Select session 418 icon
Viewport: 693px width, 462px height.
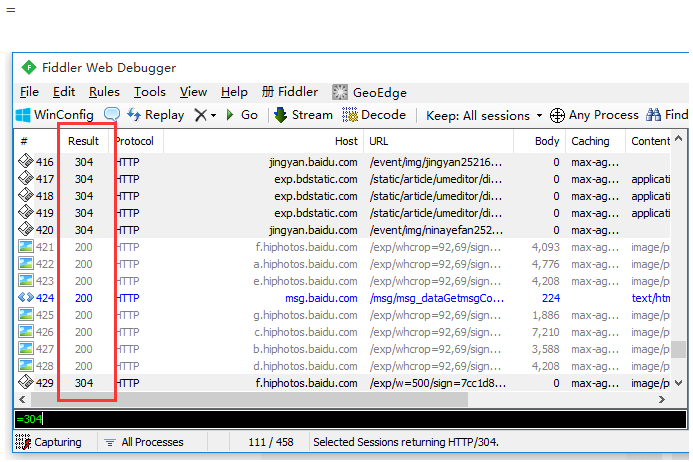tap(26, 195)
